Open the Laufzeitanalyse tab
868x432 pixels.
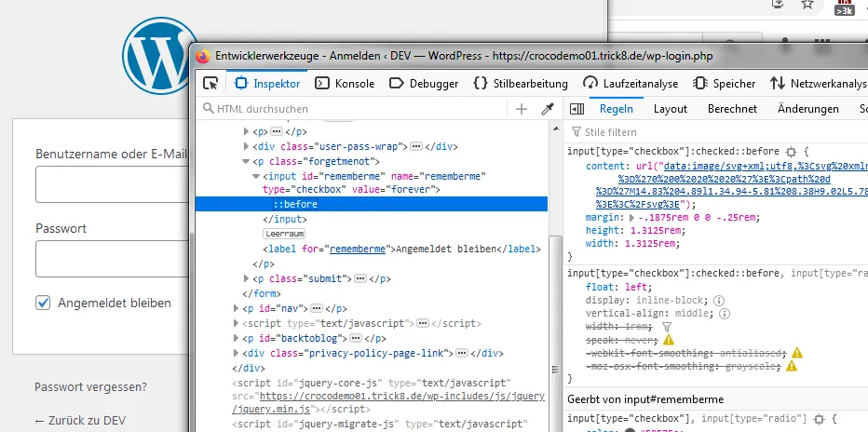click(630, 84)
